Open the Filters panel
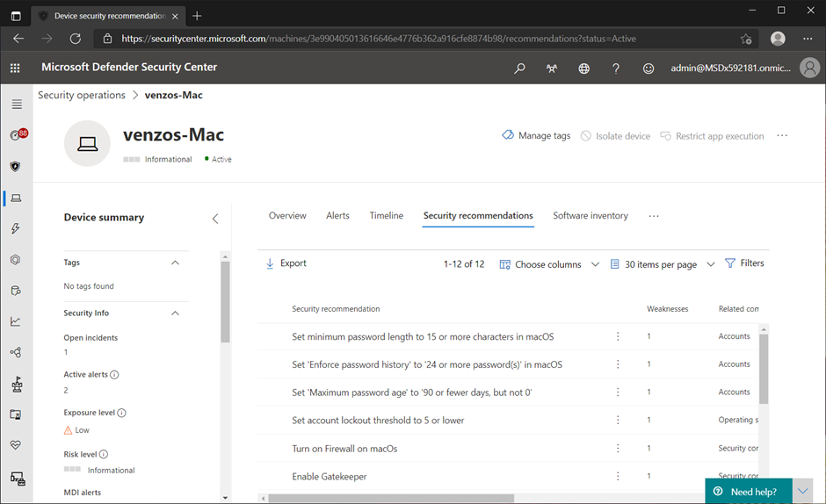826x504 pixels. [x=744, y=263]
